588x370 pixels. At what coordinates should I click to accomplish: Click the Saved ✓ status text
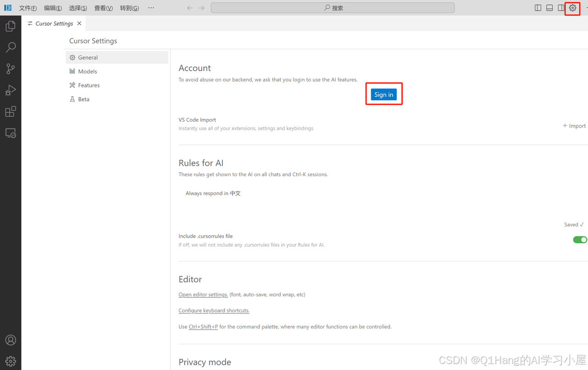(574, 224)
